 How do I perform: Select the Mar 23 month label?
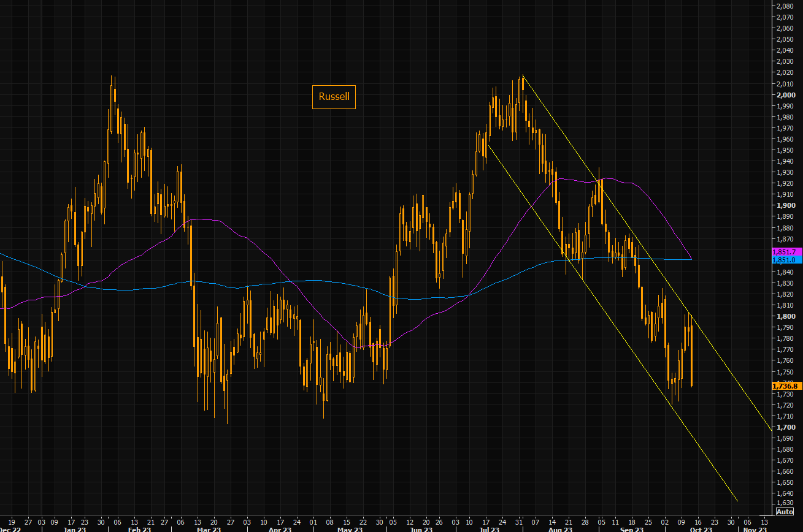coord(209,528)
